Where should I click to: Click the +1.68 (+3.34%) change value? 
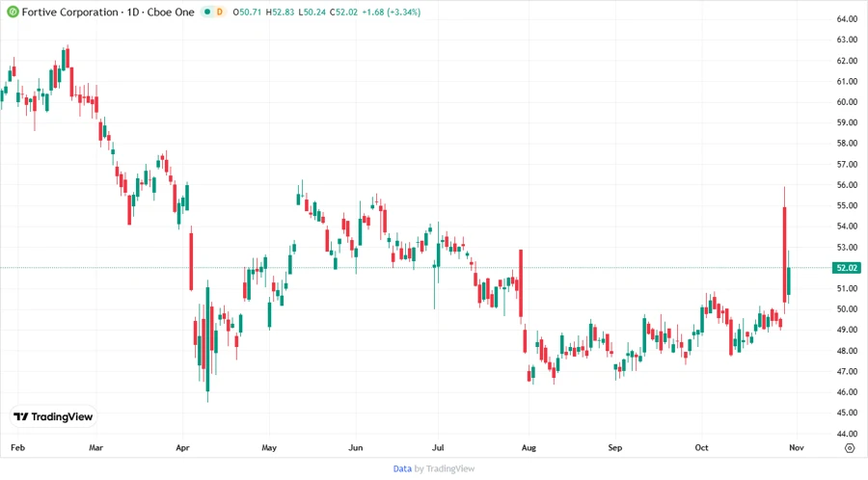tap(391, 12)
